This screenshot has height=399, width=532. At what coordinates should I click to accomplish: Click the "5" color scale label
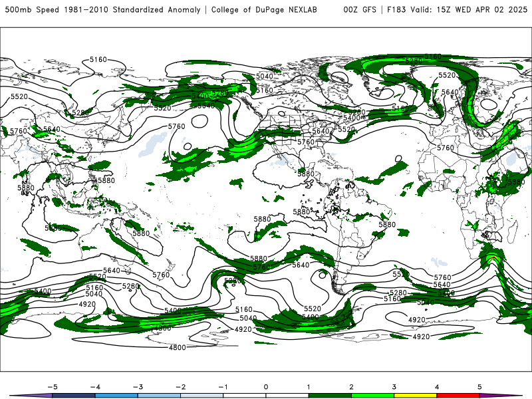479,387
